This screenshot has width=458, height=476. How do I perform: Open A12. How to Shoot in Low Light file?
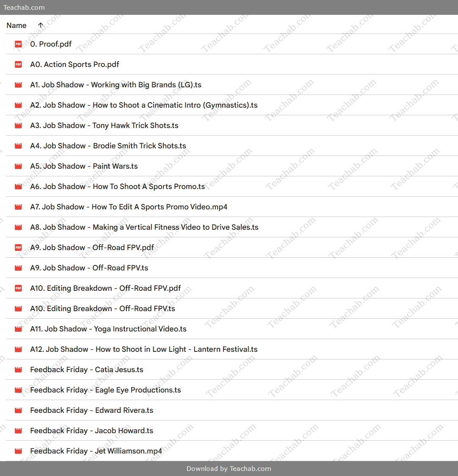point(144,349)
